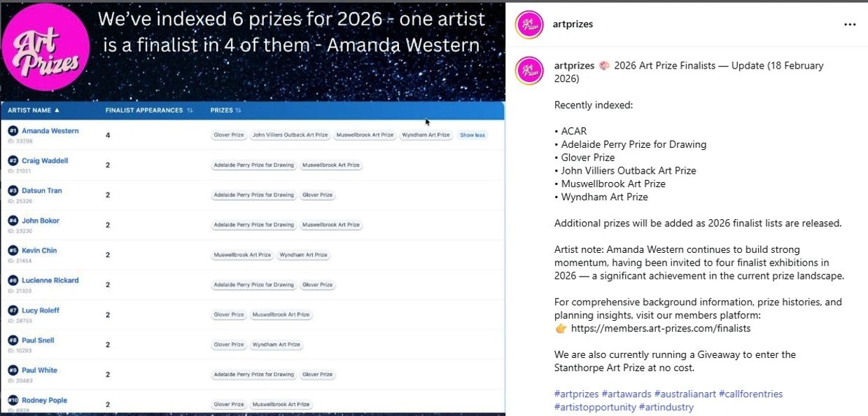Click the artprizes avatar beside the caption

coord(529,71)
